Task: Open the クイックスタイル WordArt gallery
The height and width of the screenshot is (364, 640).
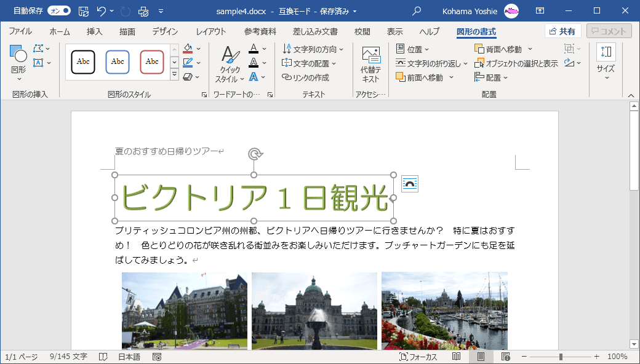Action: pos(230,63)
